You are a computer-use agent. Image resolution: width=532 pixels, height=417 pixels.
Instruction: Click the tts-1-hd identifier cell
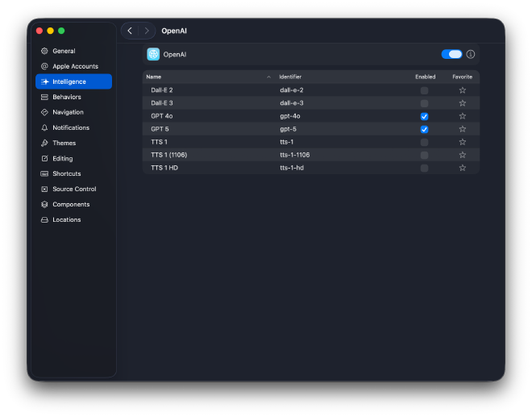[x=292, y=168]
